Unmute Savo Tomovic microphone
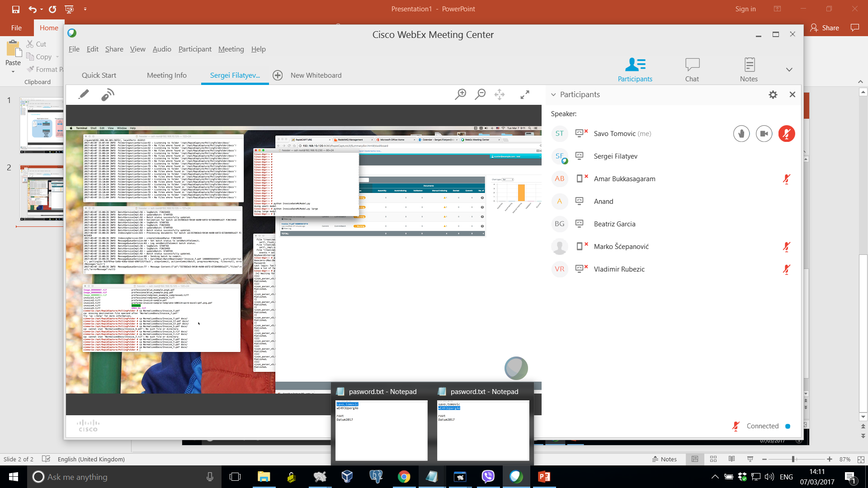Viewport: 868px width, 488px height. click(x=787, y=134)
